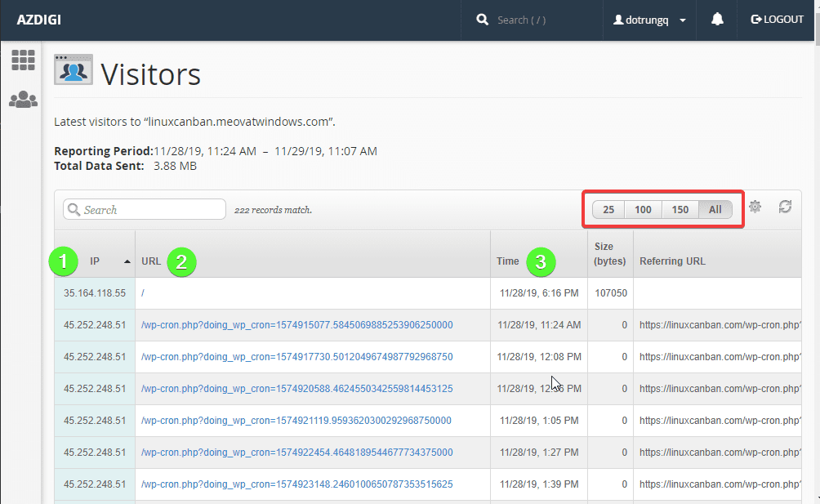This screenshot has height=504, width=820.
Task: Click the Visitors page header icon
Action: (73, 70)
